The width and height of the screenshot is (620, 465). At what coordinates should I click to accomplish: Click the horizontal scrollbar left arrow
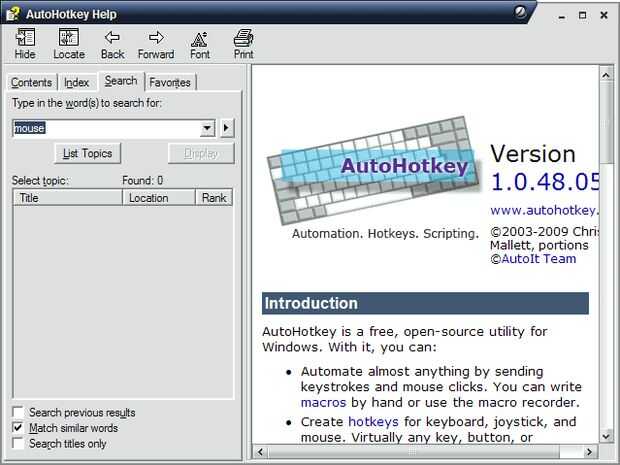point(260,452)
